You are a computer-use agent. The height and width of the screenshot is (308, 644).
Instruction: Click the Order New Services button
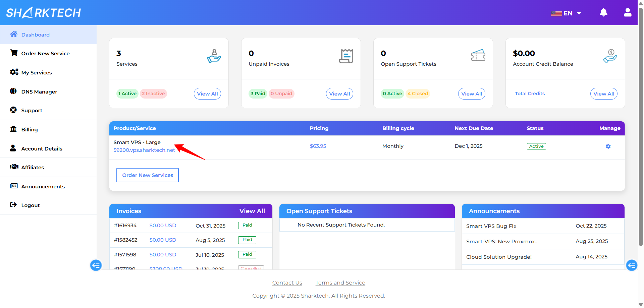click(148, 175)
